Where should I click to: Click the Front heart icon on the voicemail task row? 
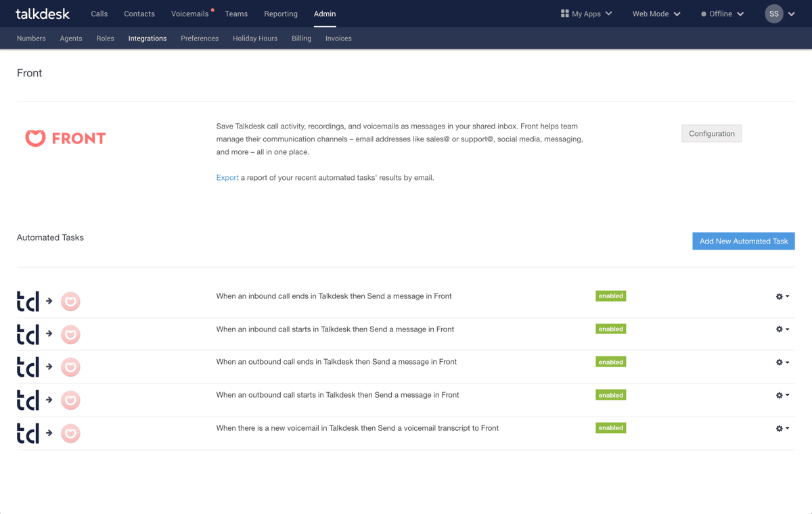[70, 433]
